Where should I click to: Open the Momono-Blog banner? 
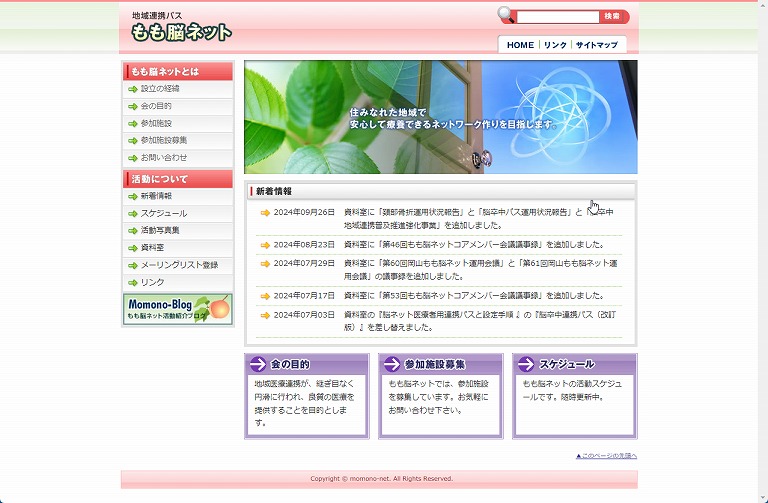point(178,309)
